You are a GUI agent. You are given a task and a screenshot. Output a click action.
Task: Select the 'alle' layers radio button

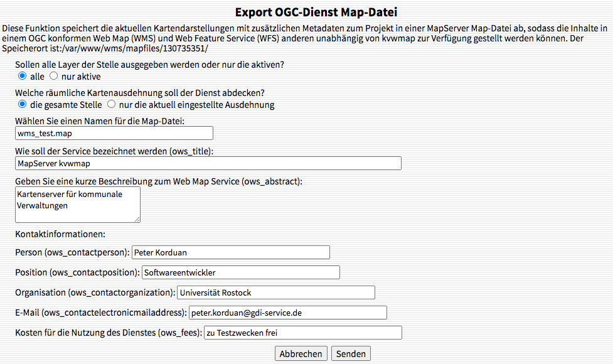click(23, 76)
